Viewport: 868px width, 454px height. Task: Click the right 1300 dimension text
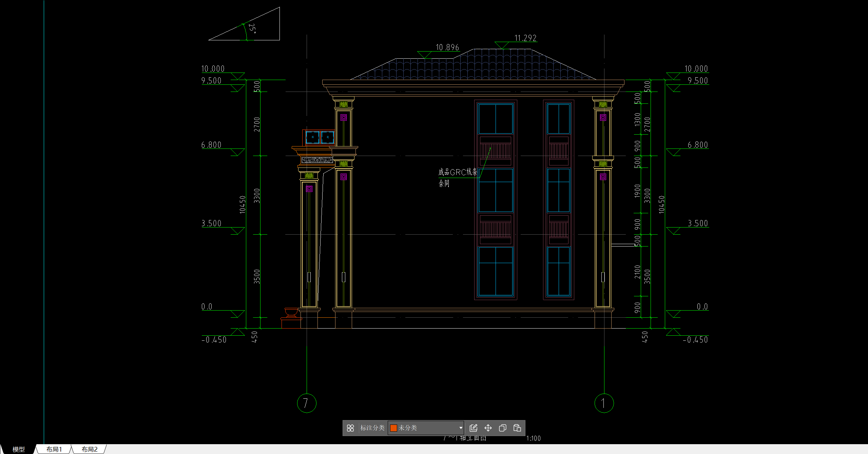tap(637, 119)
